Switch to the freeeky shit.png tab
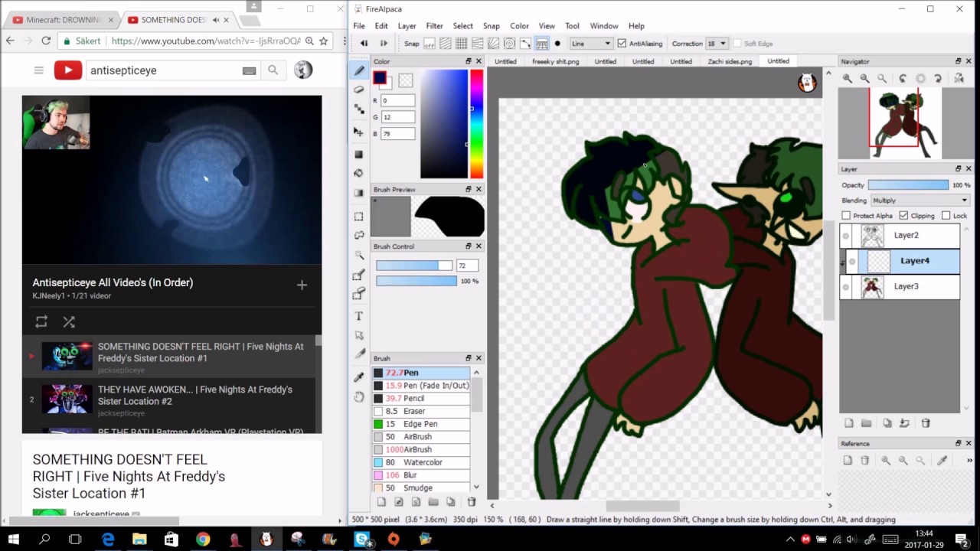The width and height of the screenshot is (980, 551). click(555, 61)
